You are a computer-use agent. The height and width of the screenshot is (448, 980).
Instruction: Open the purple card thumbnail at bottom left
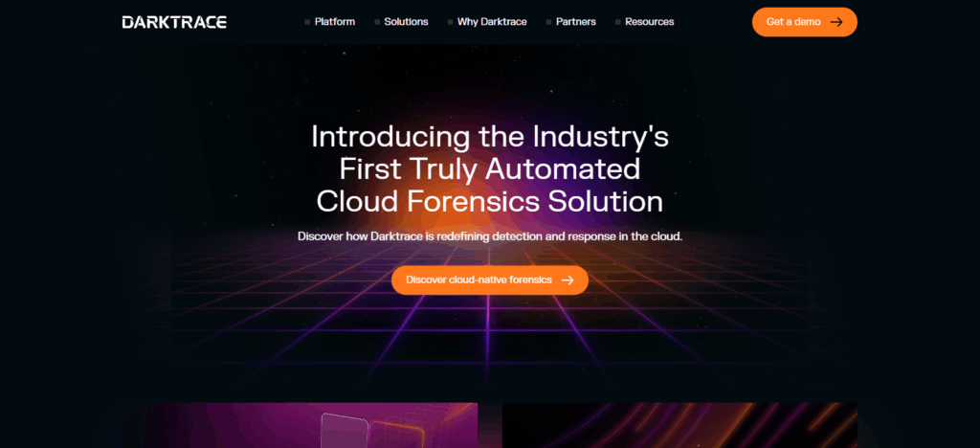click(300, 426)
